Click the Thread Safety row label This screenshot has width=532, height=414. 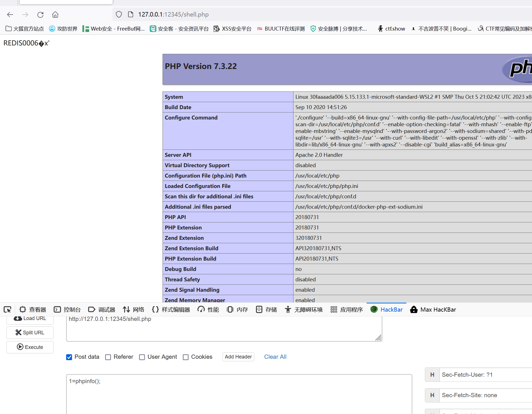[182, 279]
